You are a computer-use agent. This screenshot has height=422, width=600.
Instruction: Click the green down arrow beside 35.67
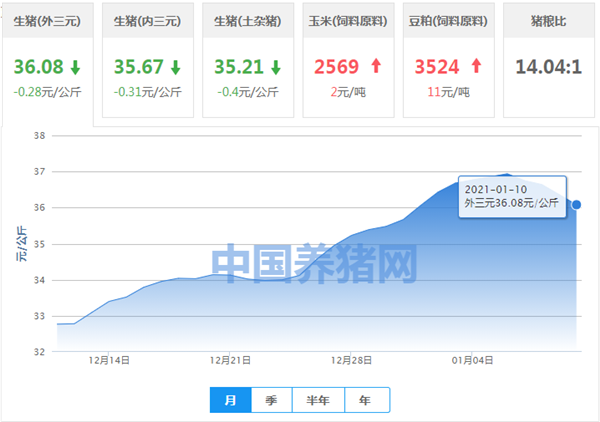tap(176, 67)
